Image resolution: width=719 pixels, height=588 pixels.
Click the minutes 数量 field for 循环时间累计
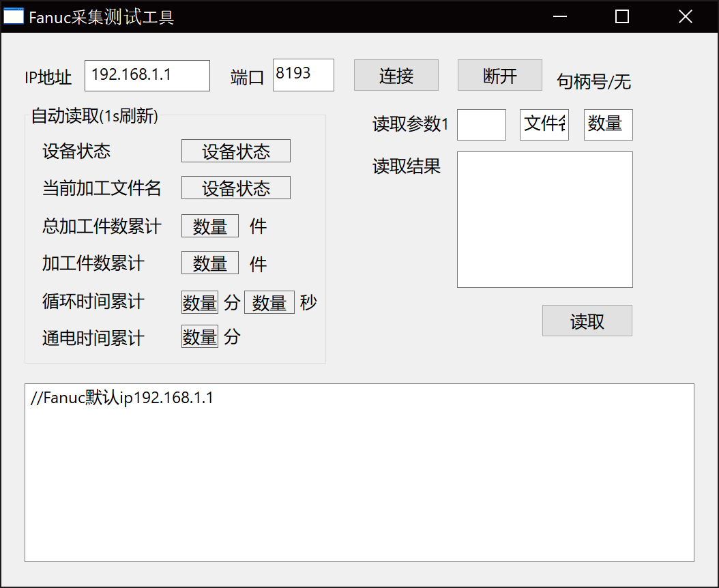coord(199,302)
